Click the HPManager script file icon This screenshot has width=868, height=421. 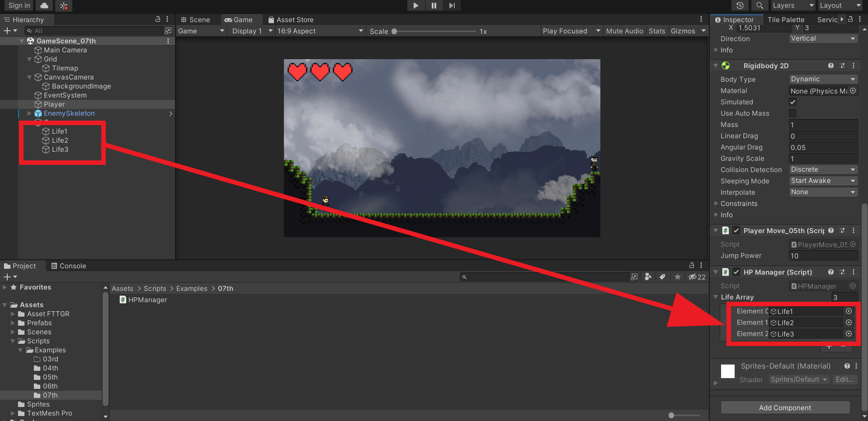click(x=123, y=299)
